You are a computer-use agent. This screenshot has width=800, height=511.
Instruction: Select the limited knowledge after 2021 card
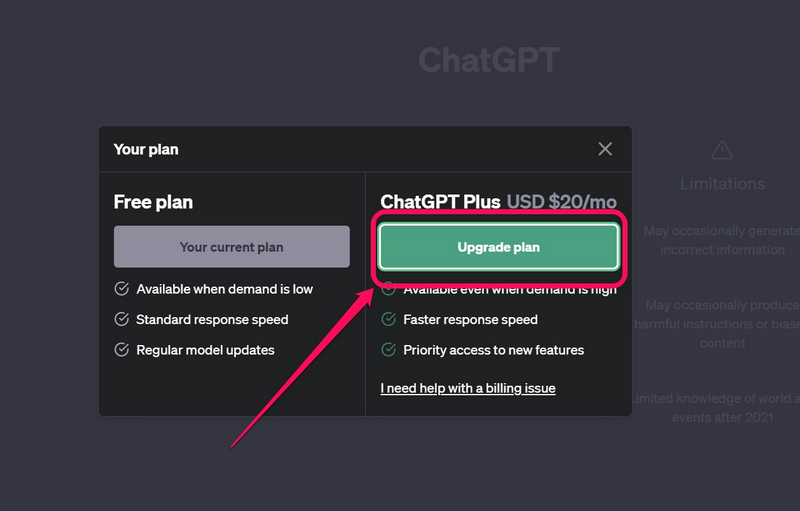coord(720,407)
